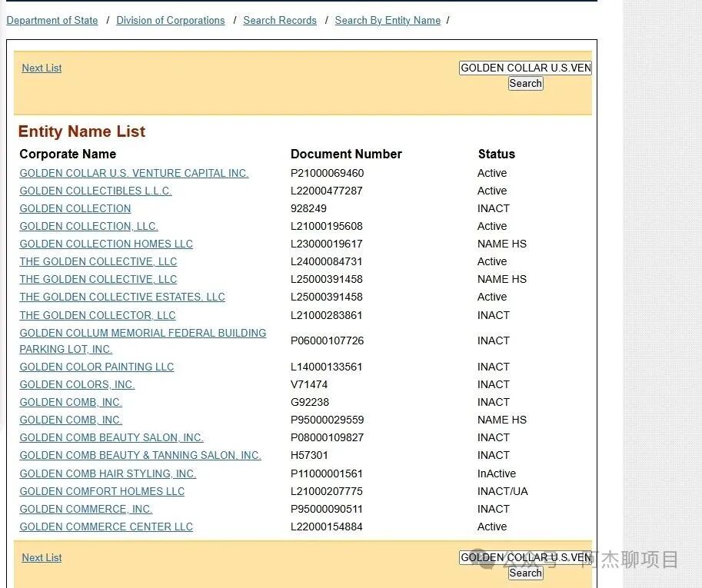
Task: Click the bottom Next List link
Action: 41,557
